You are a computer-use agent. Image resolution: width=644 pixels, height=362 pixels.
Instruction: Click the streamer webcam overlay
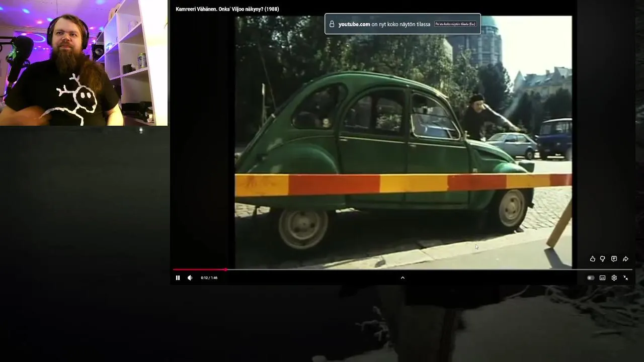(x=84, y=63)
